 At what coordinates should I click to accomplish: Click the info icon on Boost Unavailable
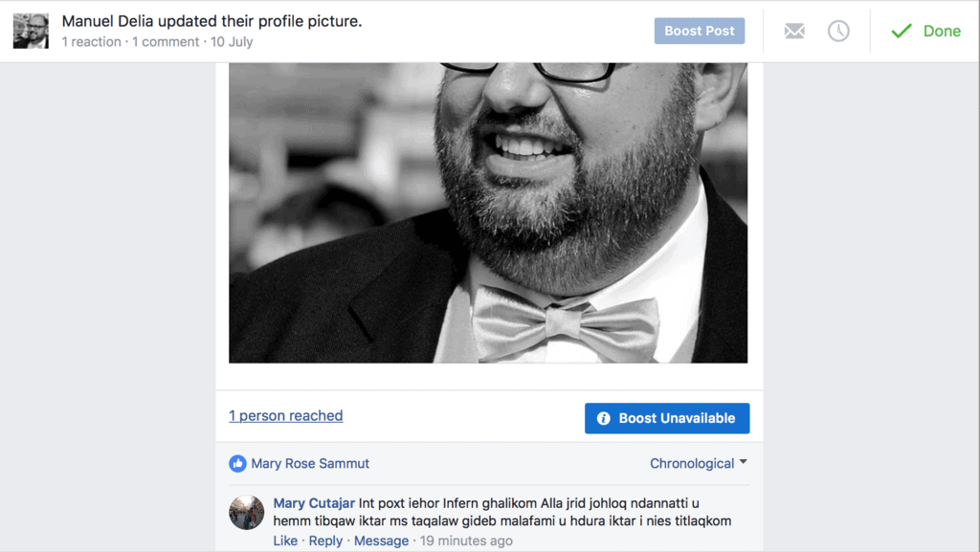[x=603, y=418]
